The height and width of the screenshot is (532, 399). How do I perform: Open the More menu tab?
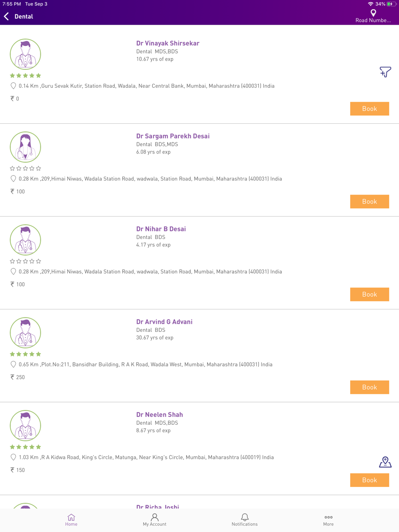pos(328,520)
